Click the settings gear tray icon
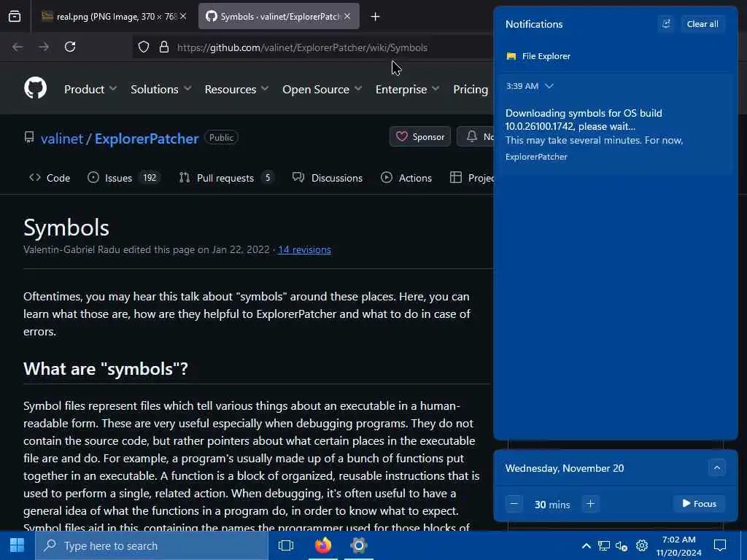747x560 pixels. (x=642, y=545)
